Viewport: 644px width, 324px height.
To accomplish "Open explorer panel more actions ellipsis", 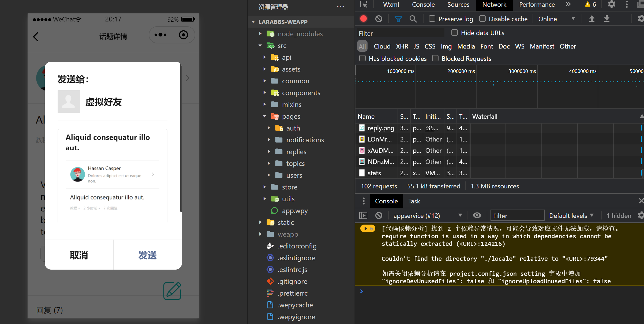I will [x=340, y=7].
